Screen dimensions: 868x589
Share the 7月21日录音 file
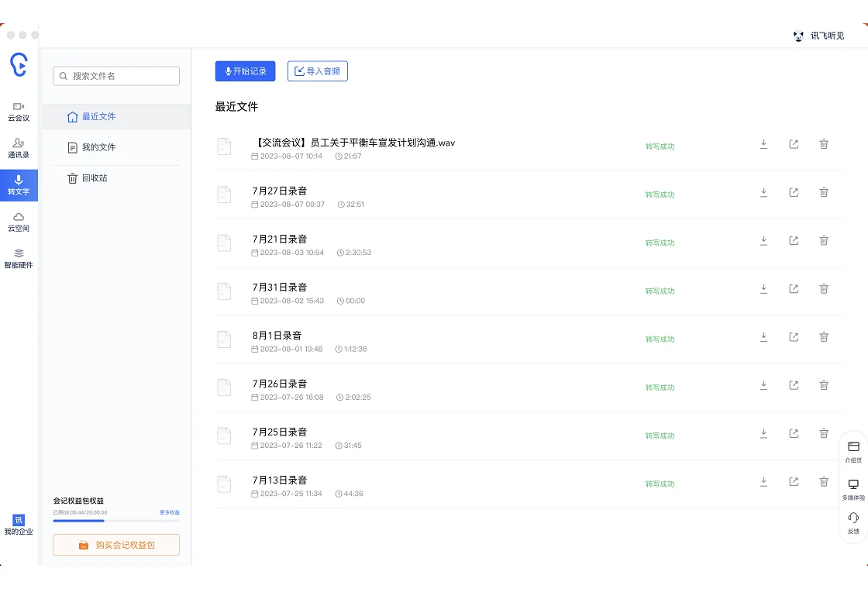tap(794, 240)
